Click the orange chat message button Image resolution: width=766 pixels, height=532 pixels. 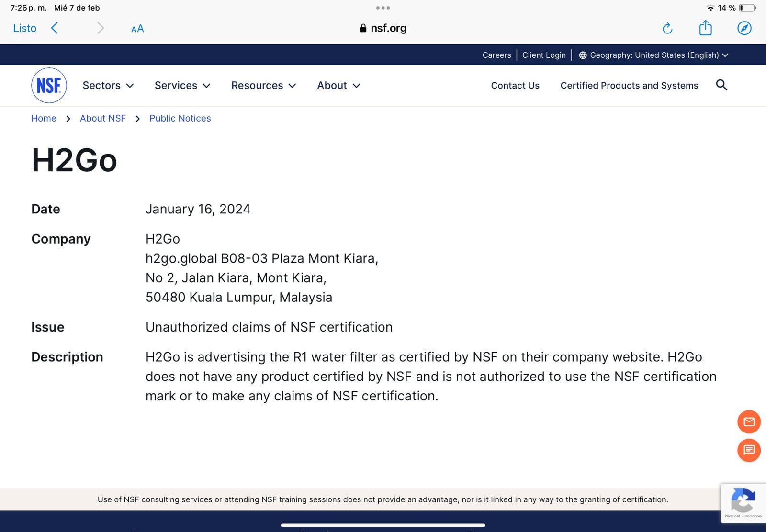click(x=749, y=450)
